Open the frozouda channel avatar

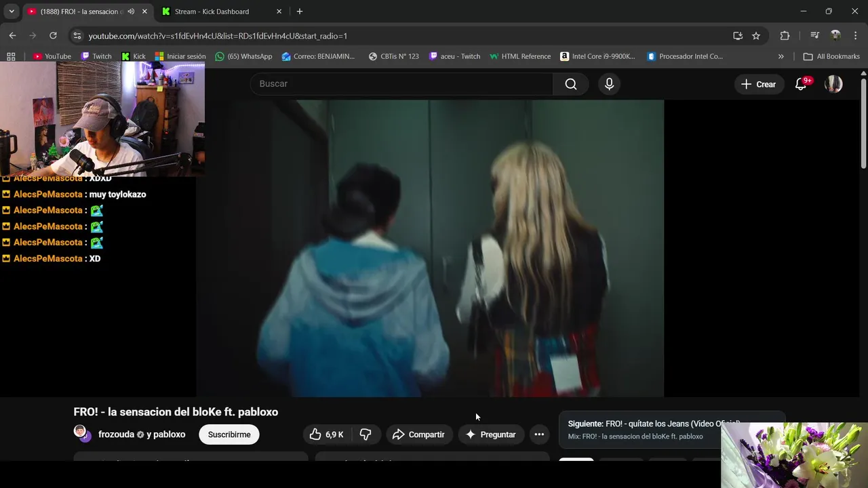(x=82, y=434)
